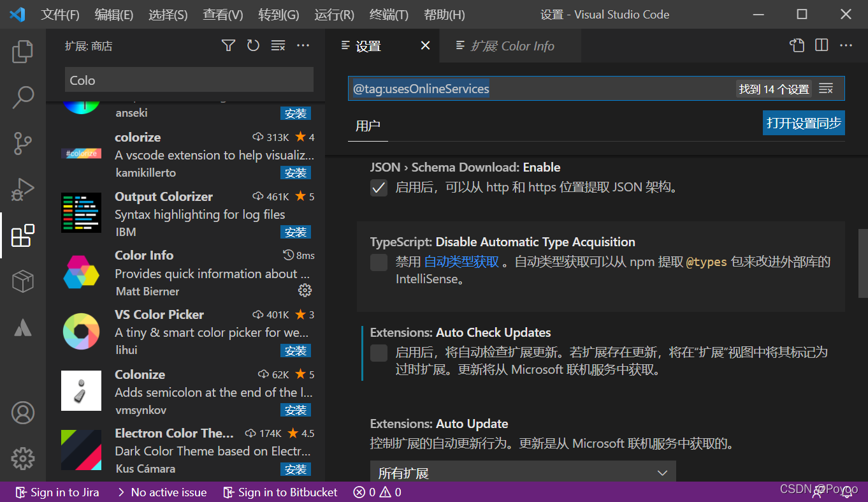Open the Manage gear in activity bar
Viewport: 868px width, 502px height.
[x=23, y=459]
